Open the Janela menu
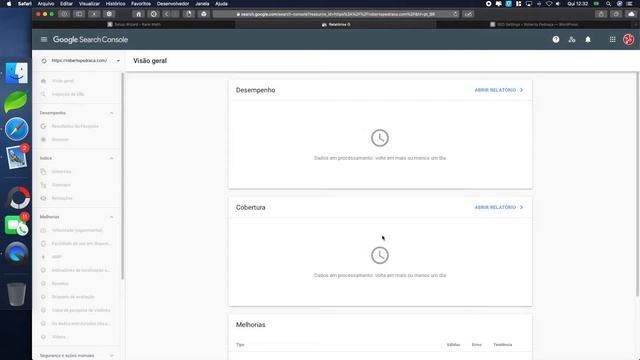The image size is (640, 360). point(202,4)
